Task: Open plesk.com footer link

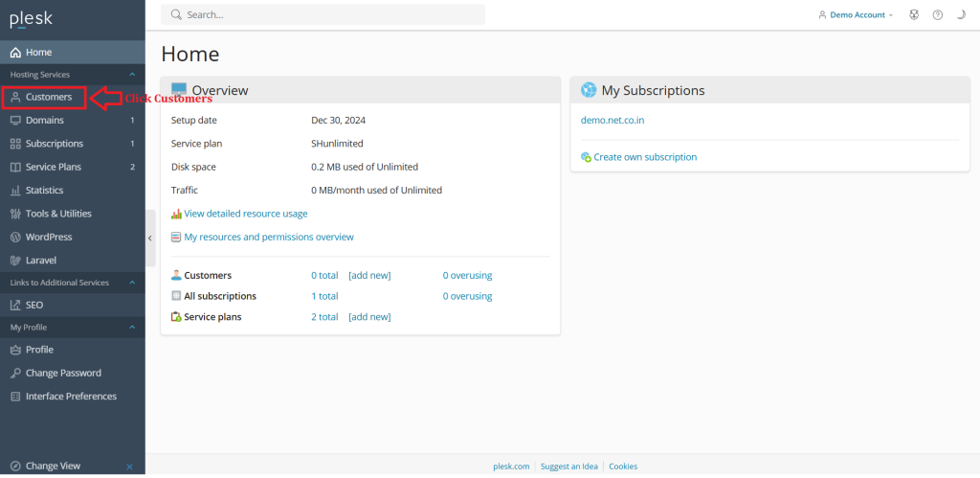Action: 511,467
